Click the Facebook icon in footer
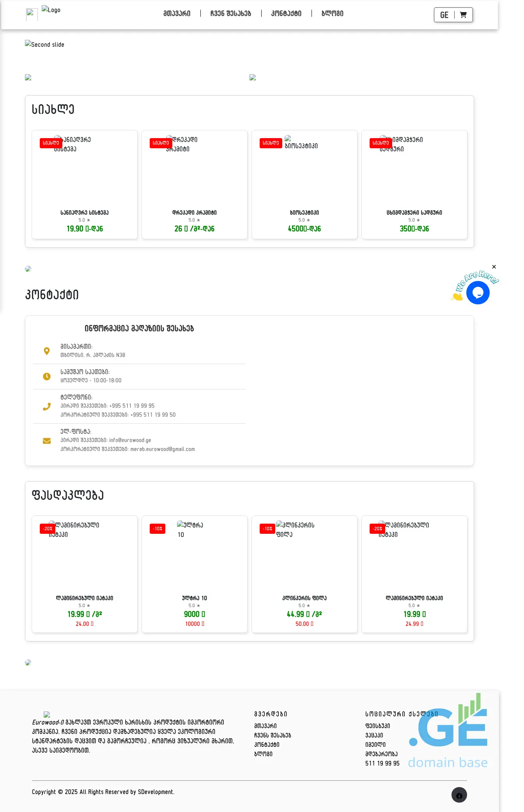Image resolution: width=524 pixels, height=812 pixels. click(459, 795)
